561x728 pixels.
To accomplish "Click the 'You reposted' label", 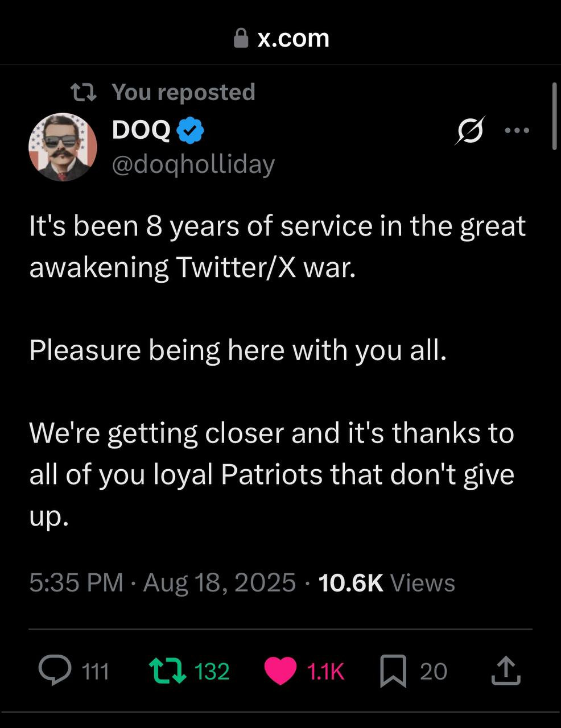I will tap(183, 92).
